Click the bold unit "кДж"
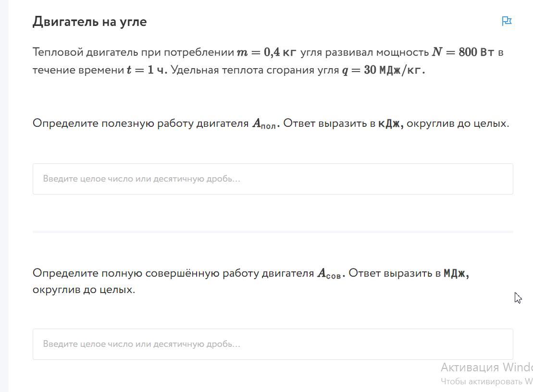This screenshot has width=533, height=392. click(390, 123)
